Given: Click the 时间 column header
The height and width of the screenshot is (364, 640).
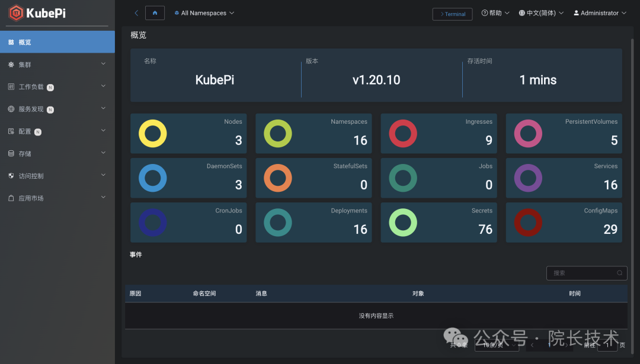Looking at the screenshot, I should tap(575, 294).
